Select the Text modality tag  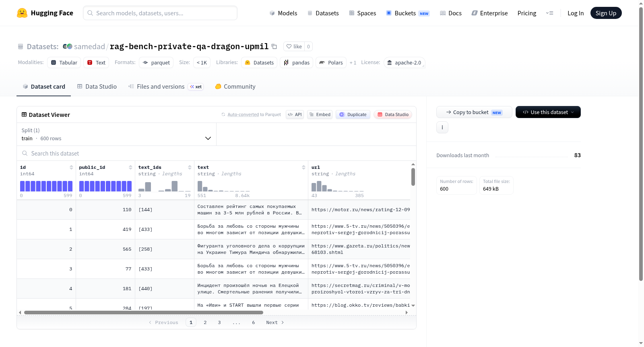point(96,62)
